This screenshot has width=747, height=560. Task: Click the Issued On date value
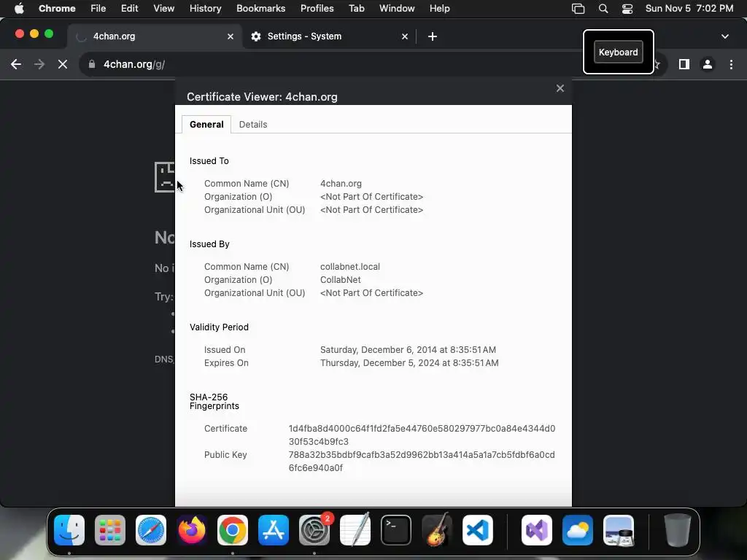pyautogui.click(x=408, y=349)
